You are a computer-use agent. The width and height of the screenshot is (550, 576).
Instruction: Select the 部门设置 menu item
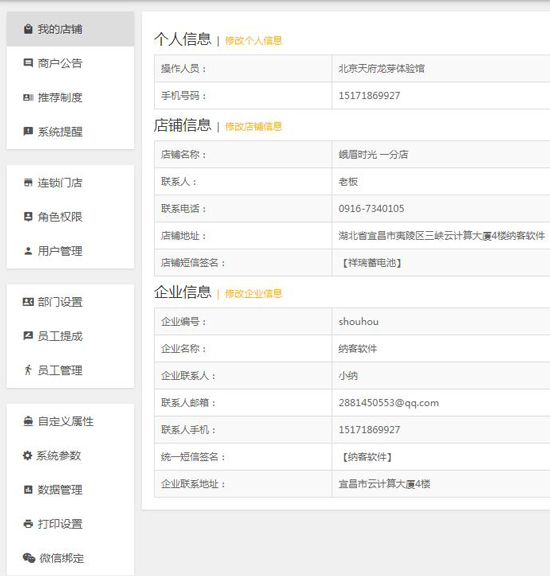click(x=71, y=302)
